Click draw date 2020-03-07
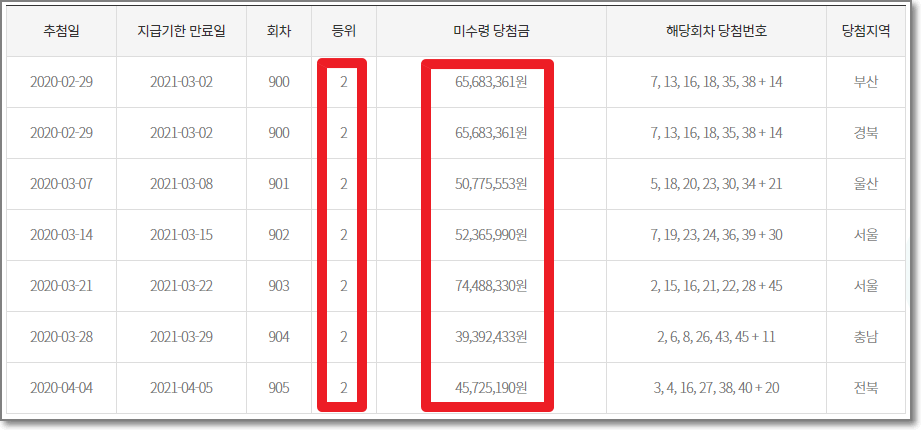This screenshot has height=430, width=921. (x=61, y=184)
